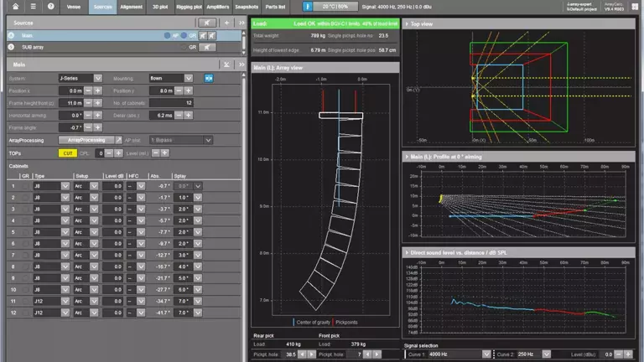Increase Position x with plus
The height and width of the screenshot is (362, 644).
tap(98, 90)
